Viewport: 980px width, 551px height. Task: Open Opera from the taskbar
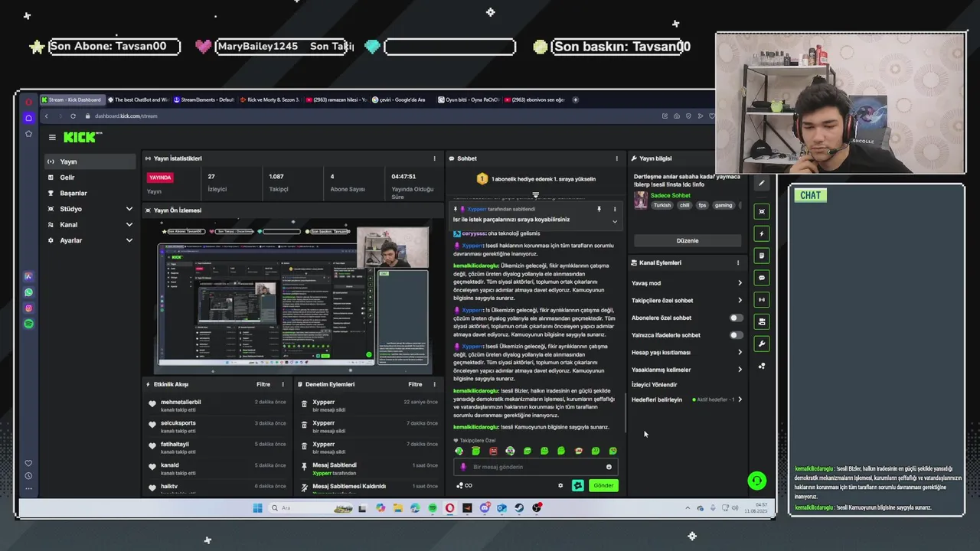tap(449, 507)
